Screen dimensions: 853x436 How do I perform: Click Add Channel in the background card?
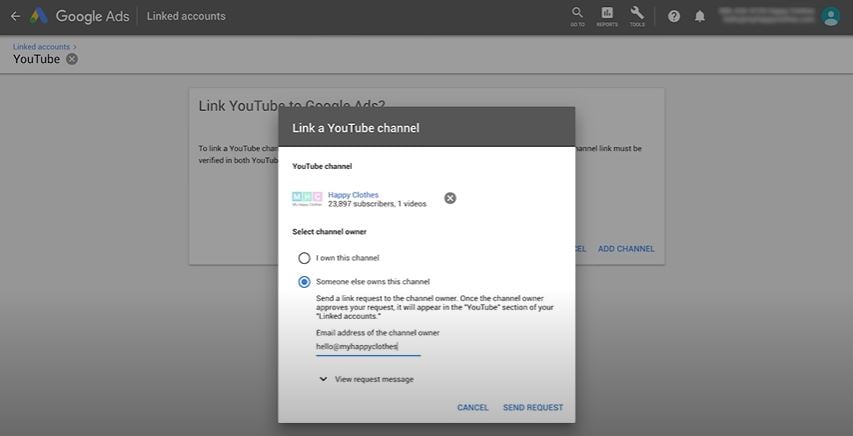(626, 249)
